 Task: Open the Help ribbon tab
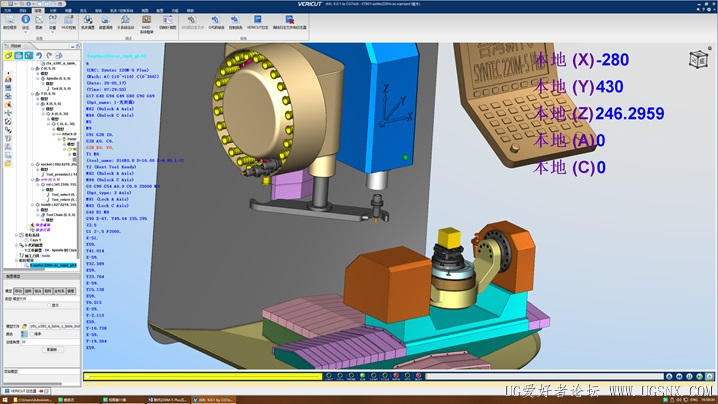coord(190,10)
